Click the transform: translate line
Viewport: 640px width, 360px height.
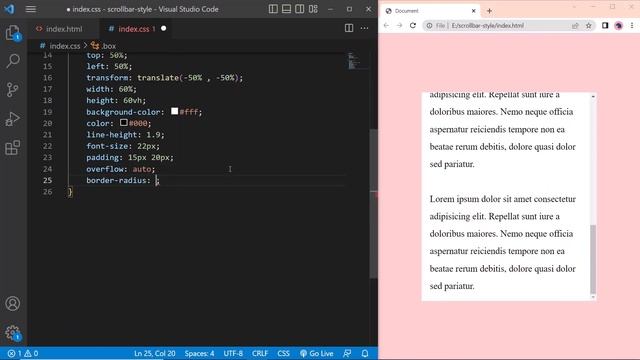(164, 78)
